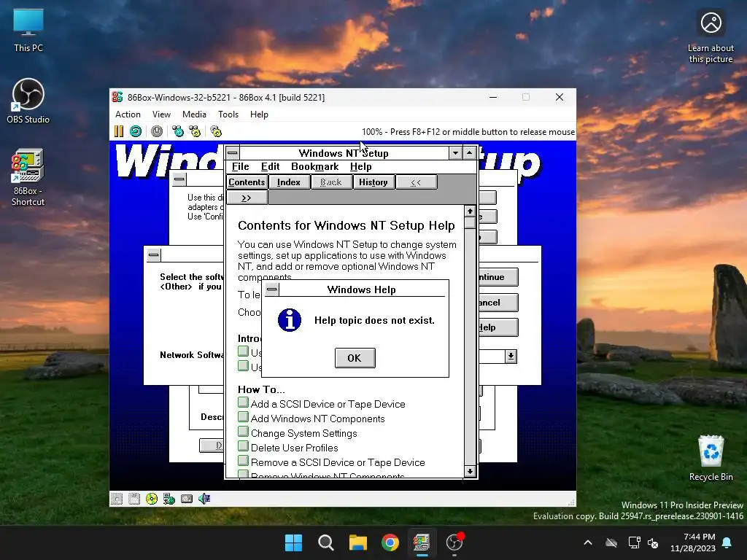Viewport: 747px width, 560px height.
Task: Click the Contents button in help toolbar
Action: (x=247, y=182)
